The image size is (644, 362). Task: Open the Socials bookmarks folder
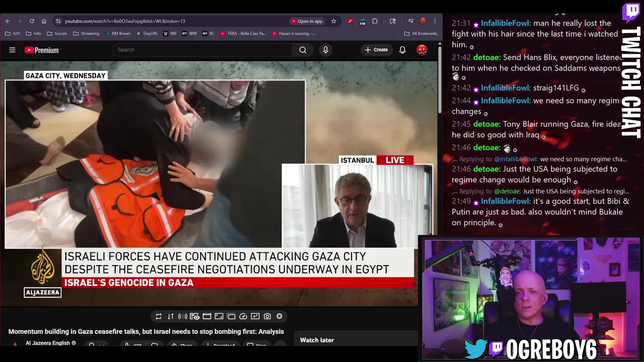[57, 34]
